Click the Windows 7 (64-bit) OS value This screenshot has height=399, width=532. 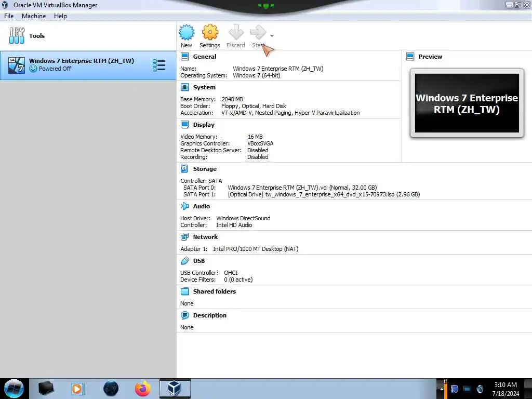257,75
